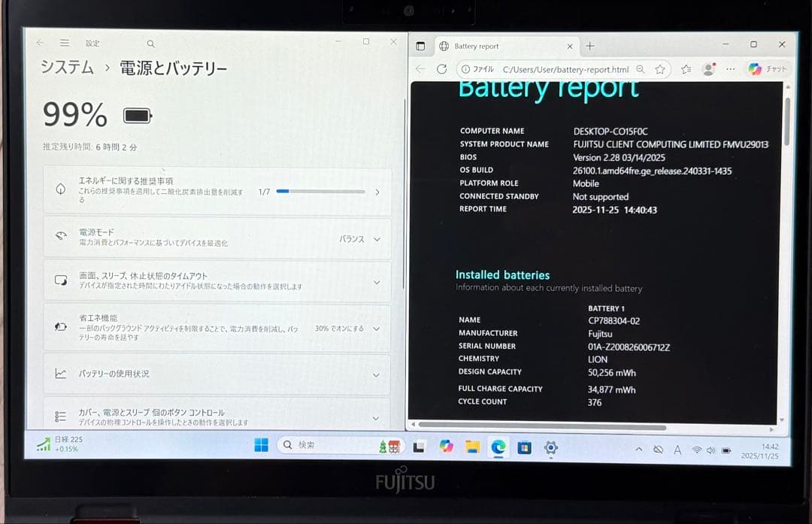Open the hamburger menu in Settings
The height and width of the screenshot is (524, 812).
tap(65, 43)
